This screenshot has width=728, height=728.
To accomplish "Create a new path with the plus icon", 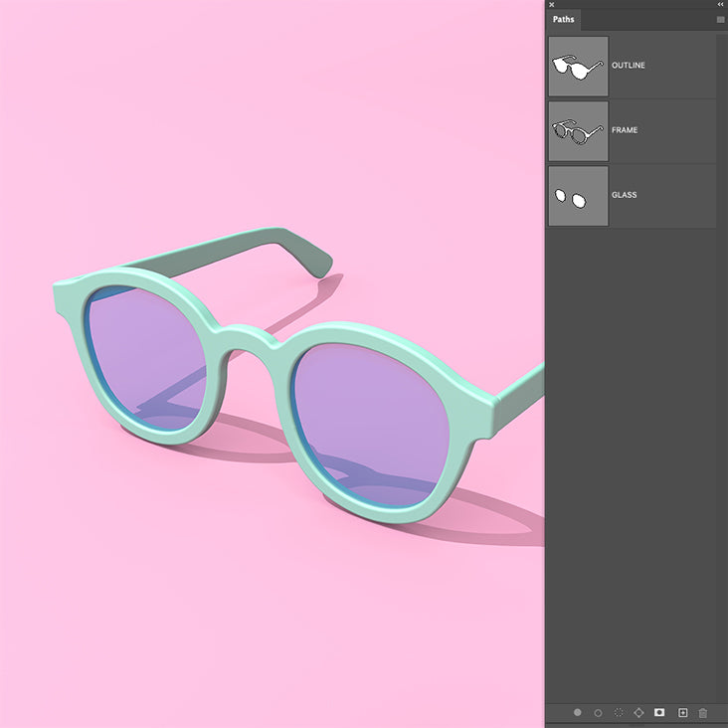I will point(682,713).
